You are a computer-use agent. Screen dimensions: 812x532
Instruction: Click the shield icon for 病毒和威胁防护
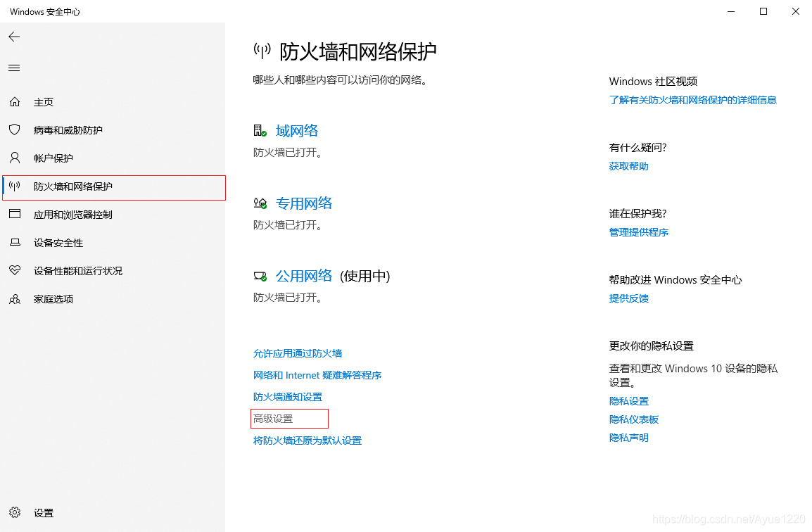click(15, 130)
